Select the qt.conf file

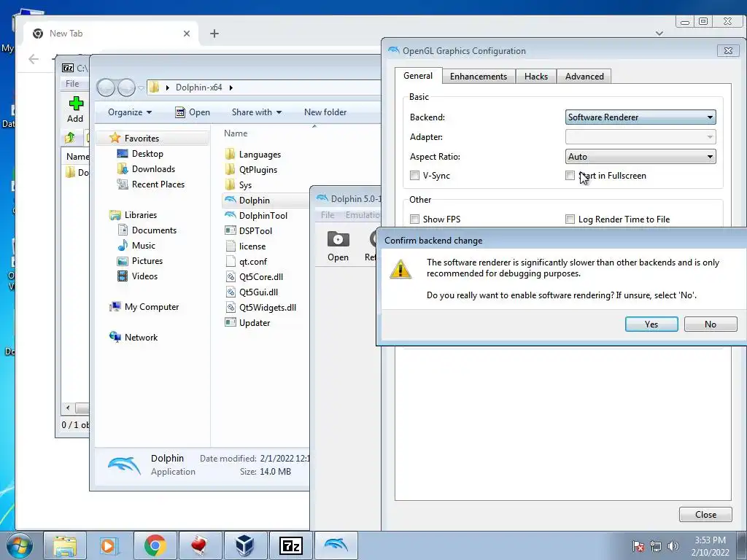pyautogui.click(x=252, y=262)
